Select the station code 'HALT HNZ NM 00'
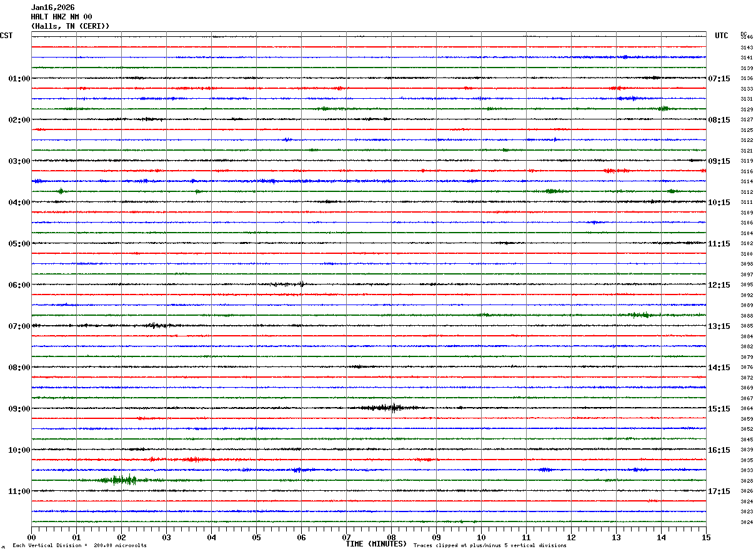Viewport: 756px width, 554px height. [61, 17]
